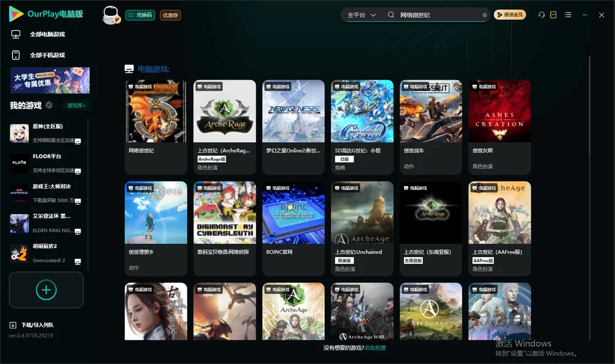Clear the search box with the X icon
The width and height of the screenshot is (615, 364).
pos(485,15)
